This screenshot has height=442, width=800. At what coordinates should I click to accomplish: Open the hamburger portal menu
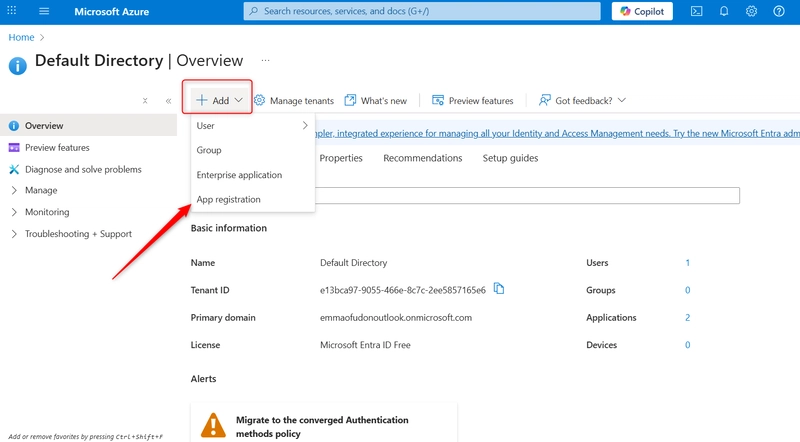click(44, 11)
